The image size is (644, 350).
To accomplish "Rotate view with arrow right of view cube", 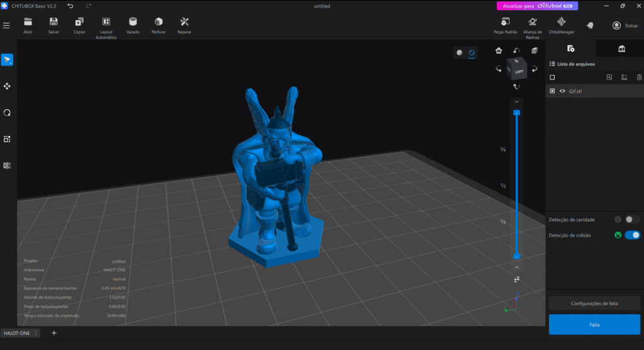I will (535, 69).
